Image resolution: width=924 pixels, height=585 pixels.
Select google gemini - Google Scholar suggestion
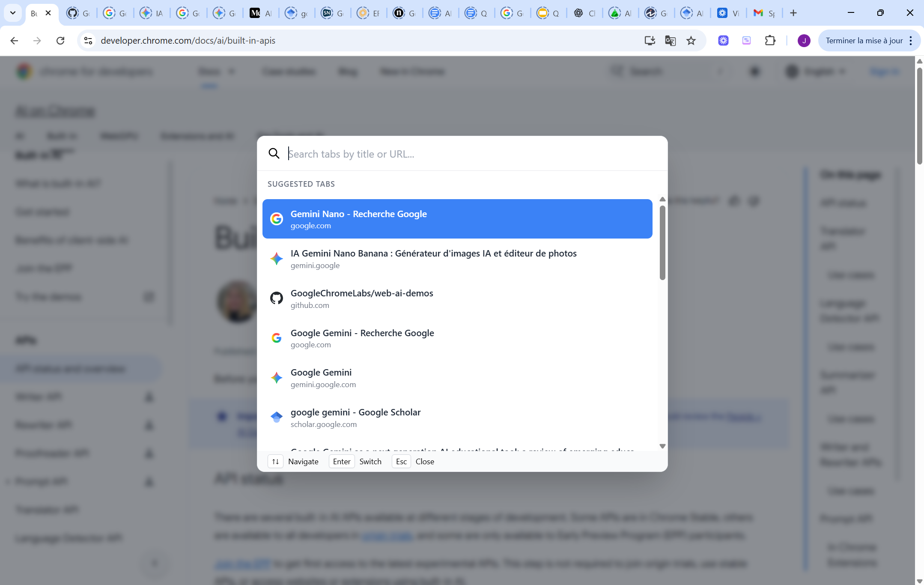coord(457,418)
